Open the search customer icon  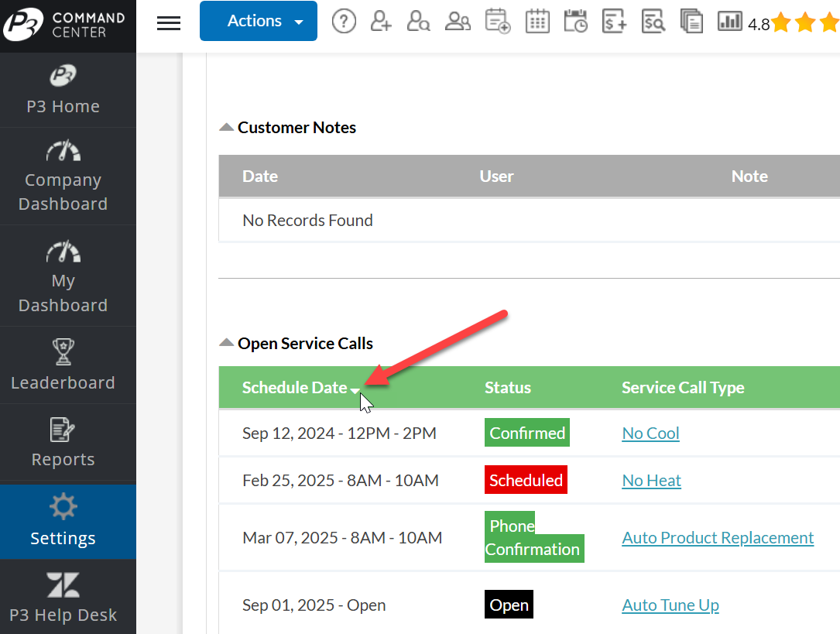coord(419,22)
